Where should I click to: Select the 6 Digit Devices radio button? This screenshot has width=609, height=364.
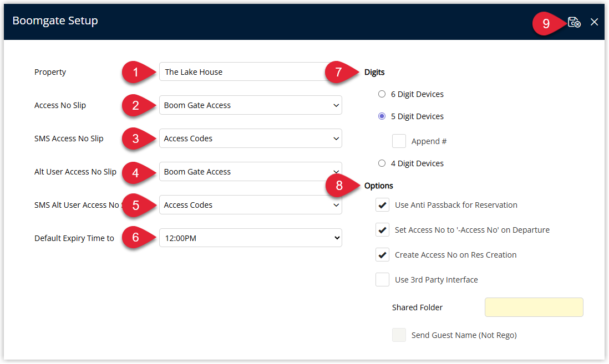[382, 94]
